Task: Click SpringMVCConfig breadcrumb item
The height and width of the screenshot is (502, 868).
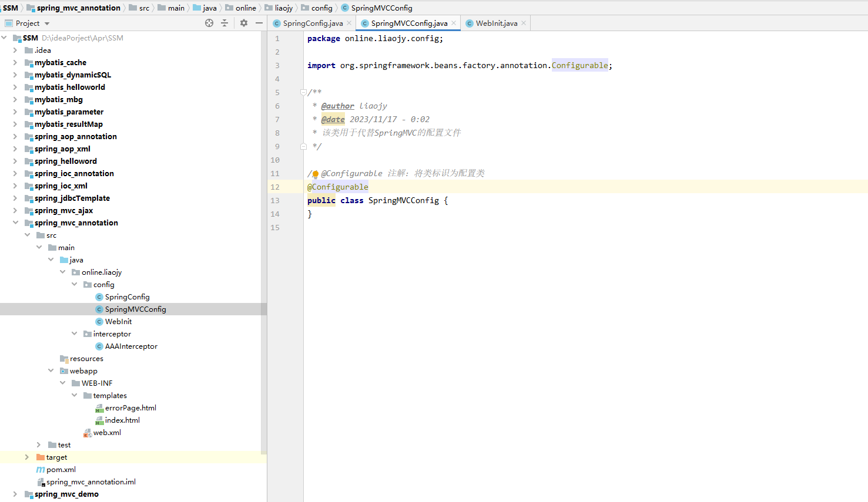Action: click(377, 8)
